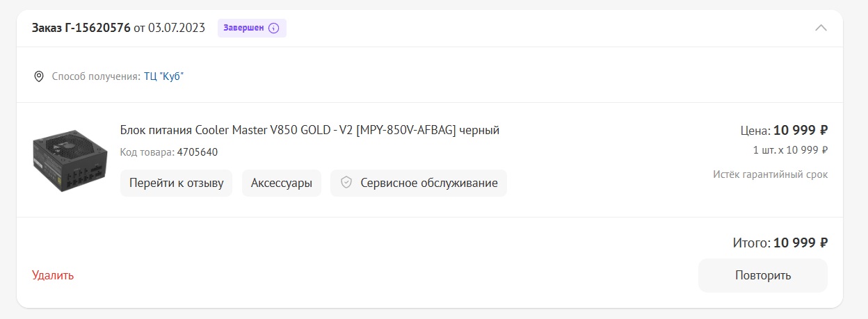Image resolution: width=868 pixels, height=319 pixels.
Task: Open Аксессуары for this product
Action: pyautogui.click(x=282, y=183)
